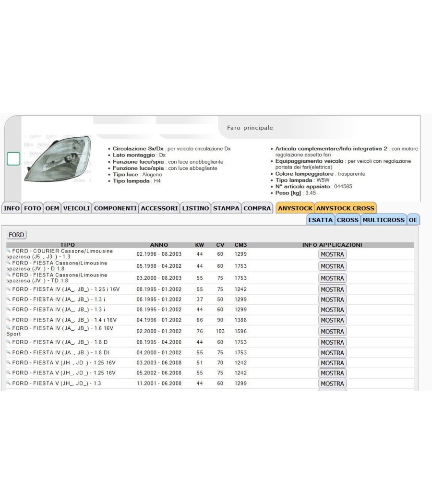Open the headlight product thumbnail
This screenshot has height=504, width=432.
coord(58,159)
